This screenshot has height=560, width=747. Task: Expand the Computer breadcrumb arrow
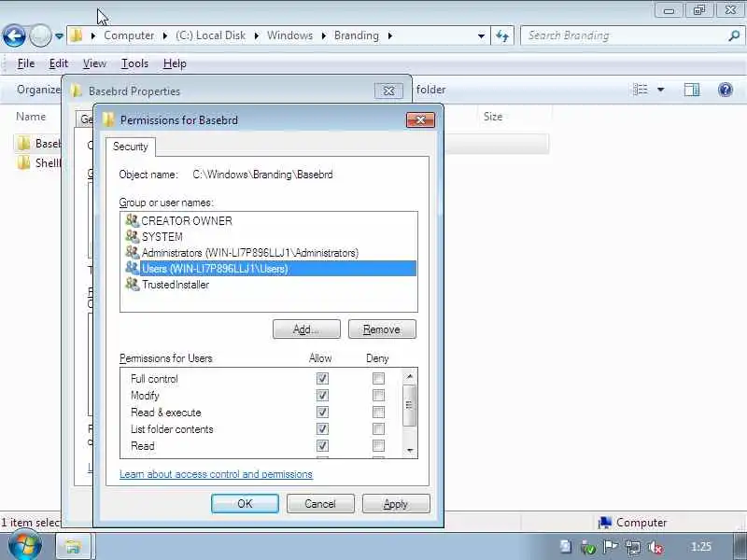point(165,35)
